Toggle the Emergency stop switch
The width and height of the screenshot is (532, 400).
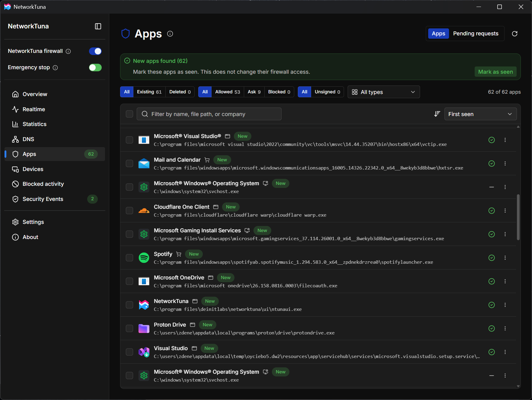click(x=95, y=68)
